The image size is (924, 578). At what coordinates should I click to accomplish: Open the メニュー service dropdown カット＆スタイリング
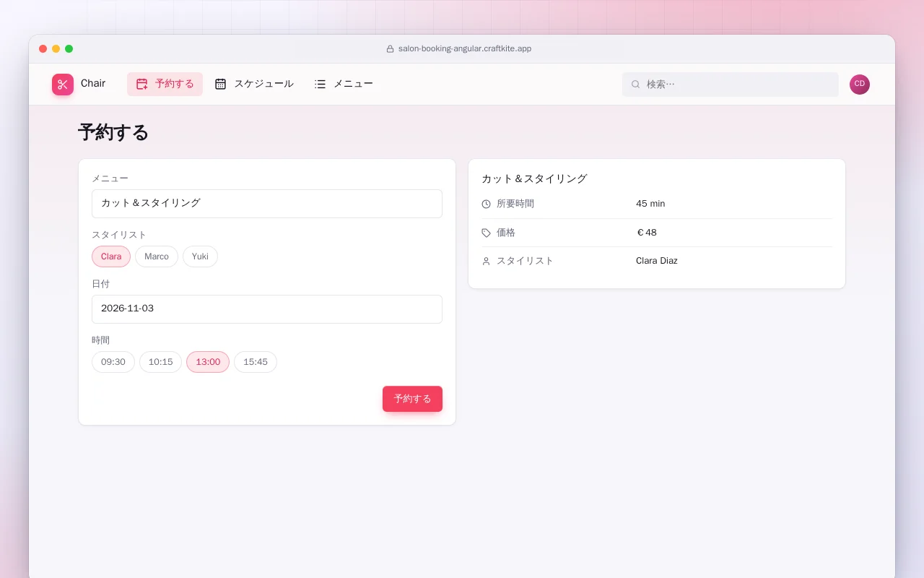(x=267, y=204)
